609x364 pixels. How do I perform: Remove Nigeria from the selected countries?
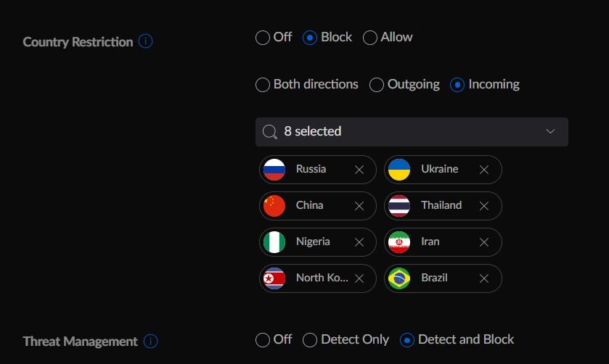coord(359,242)
